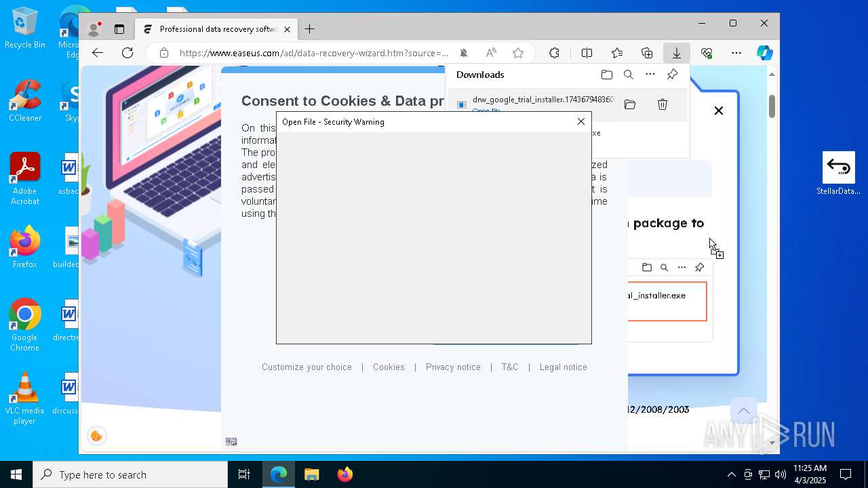
Task: Click the page vertical scrollbar thumb
Action: tap(772, 105)
